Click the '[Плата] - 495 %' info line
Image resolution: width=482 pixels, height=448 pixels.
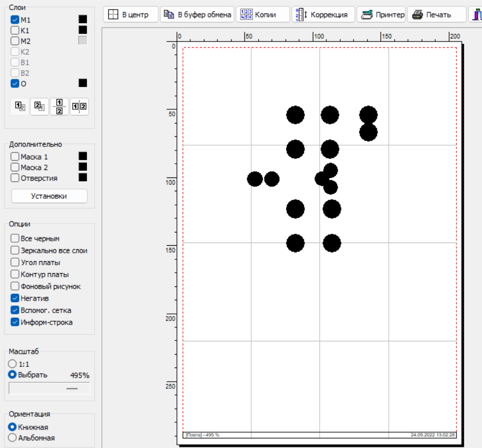click(x=202, y=435)
